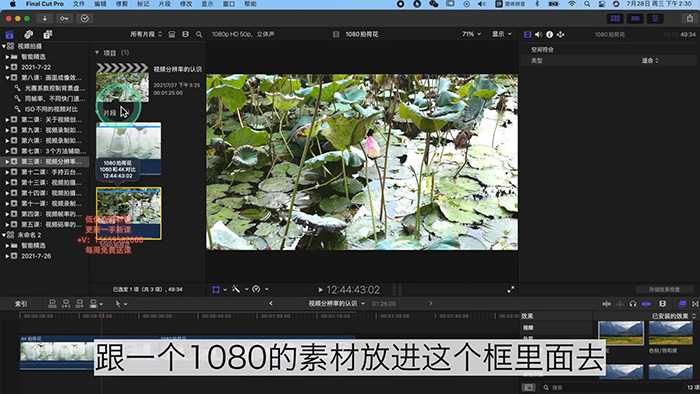
Task: Collapse the 项目 section in browser
Action: tap(97, 53)
